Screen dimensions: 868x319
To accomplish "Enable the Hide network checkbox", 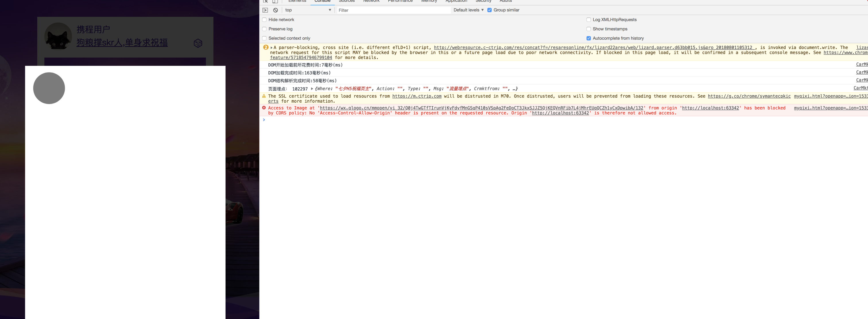I will point(264,20).
